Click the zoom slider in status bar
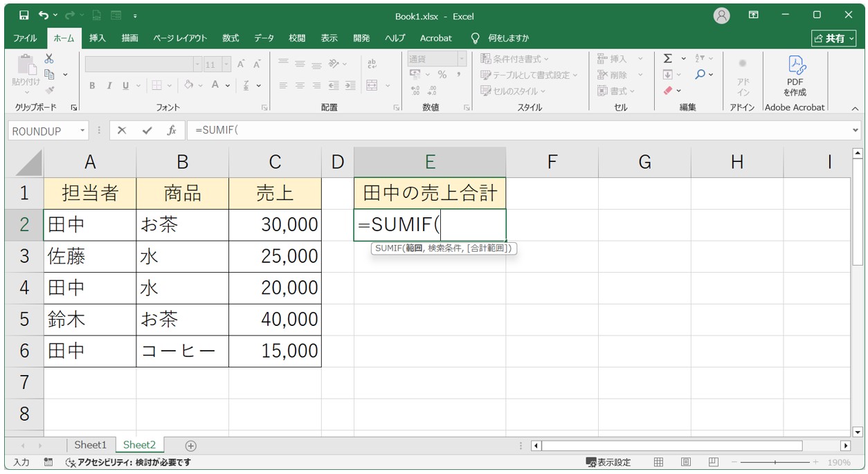868x474 pixels. click(775, 462)
